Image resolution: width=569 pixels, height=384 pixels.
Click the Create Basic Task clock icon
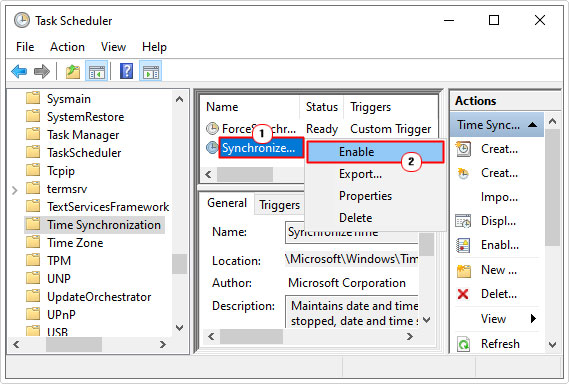point(463,149)
